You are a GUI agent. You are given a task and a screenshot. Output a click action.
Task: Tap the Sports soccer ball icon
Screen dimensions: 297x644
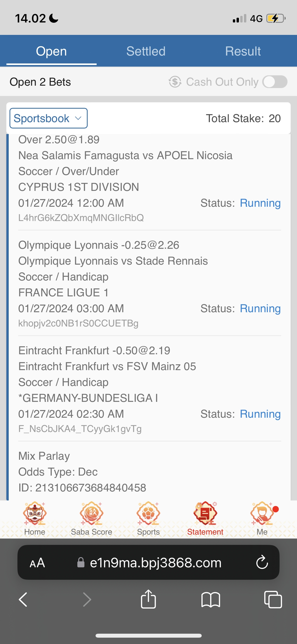point(148,513)
